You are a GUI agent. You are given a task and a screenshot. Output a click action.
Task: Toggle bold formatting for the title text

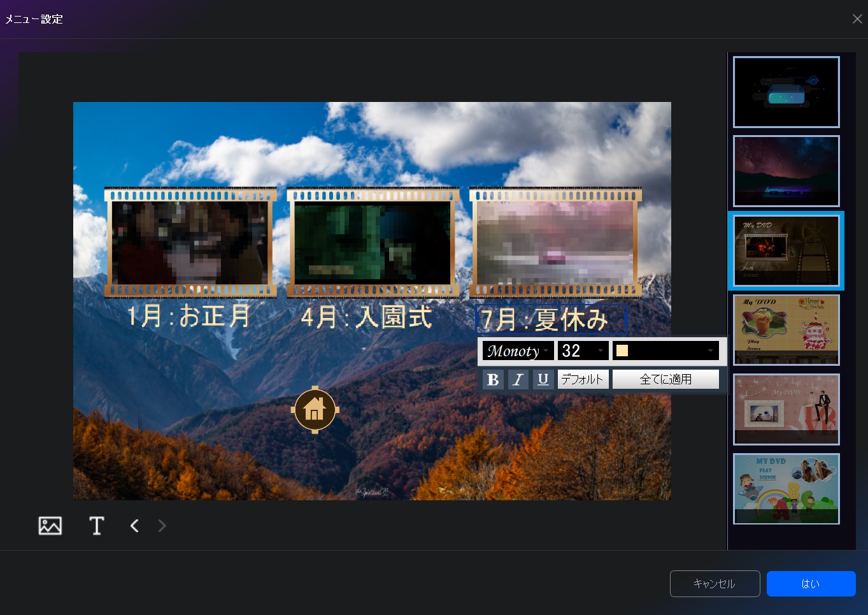493,379
